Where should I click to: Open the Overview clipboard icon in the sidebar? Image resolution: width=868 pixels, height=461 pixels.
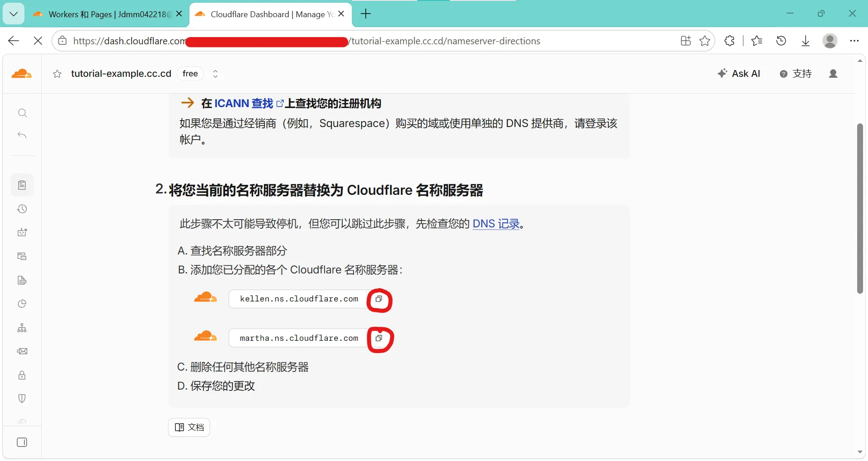pyautogui.click(x=22, y=185)
